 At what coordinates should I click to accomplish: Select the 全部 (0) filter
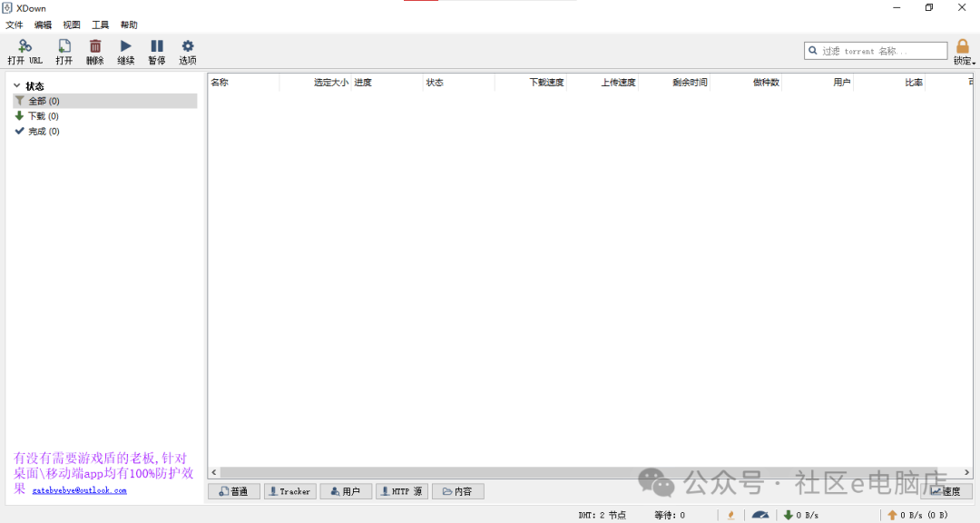44,101
